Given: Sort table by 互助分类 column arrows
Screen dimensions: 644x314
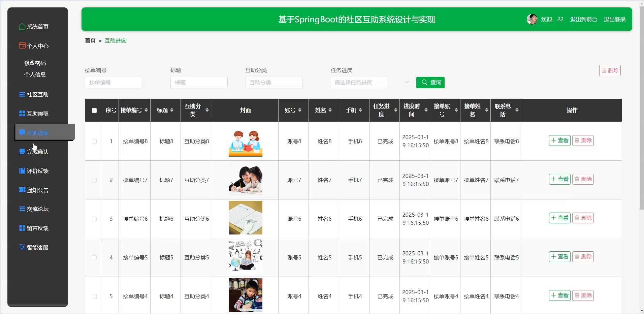Looking at the screenshot, I should (207, 110).
